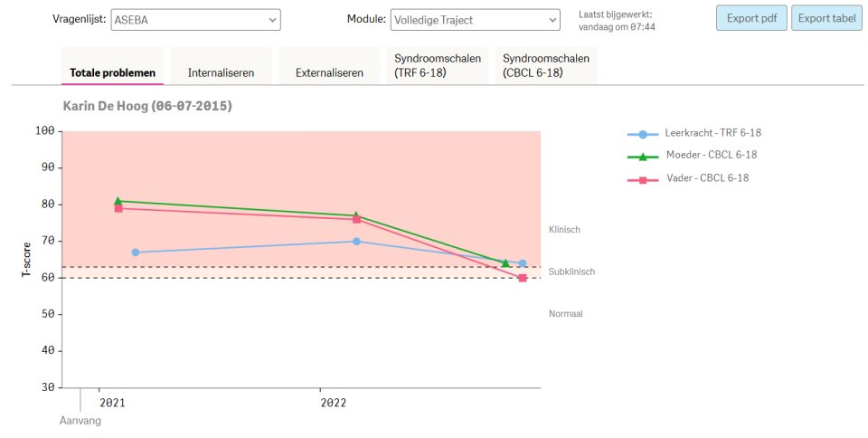Click Leerkracht's last blue circle data point
Viewport: 868px width, 438px height.
(x=523, y=263)
